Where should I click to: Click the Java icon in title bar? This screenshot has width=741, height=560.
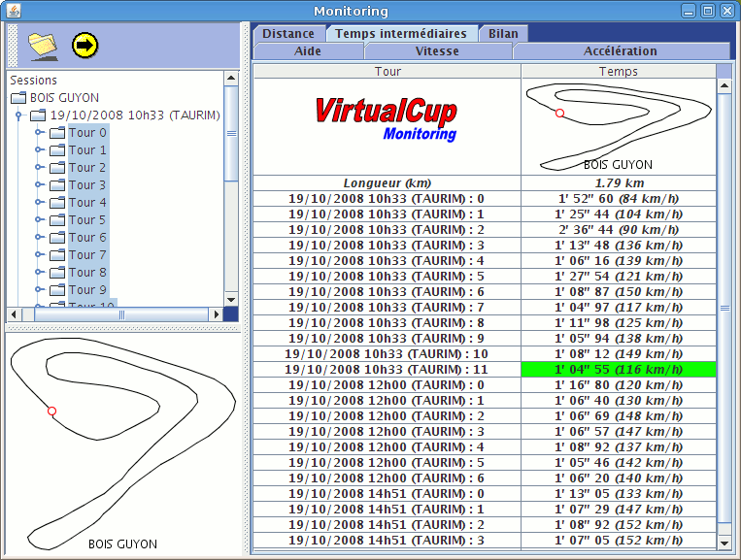click(11, 11)
